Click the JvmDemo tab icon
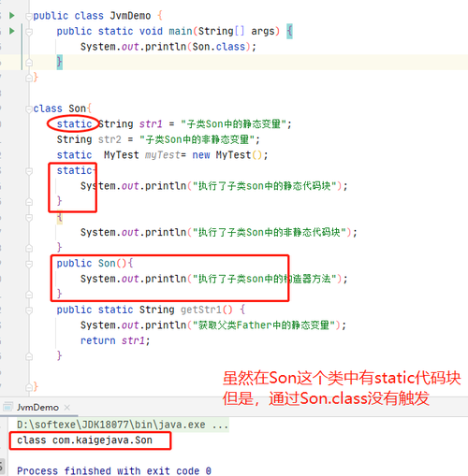This screenshot has width=468, height=476. 7,407
